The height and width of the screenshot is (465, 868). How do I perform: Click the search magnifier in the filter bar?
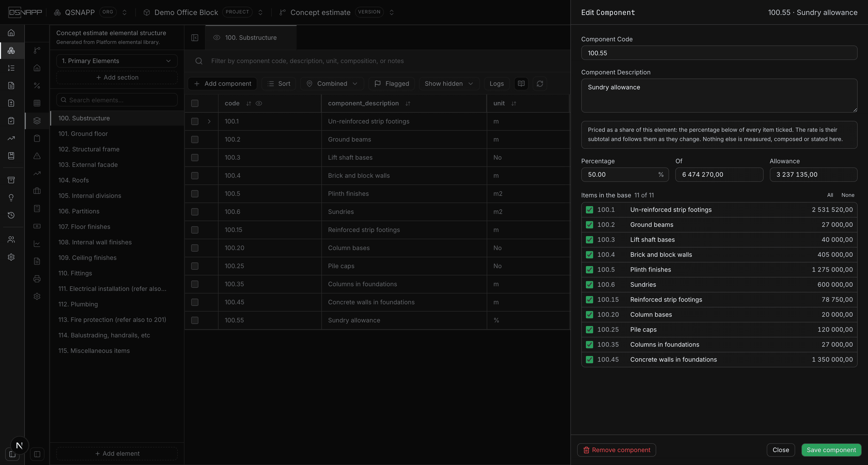pos(199,61)
